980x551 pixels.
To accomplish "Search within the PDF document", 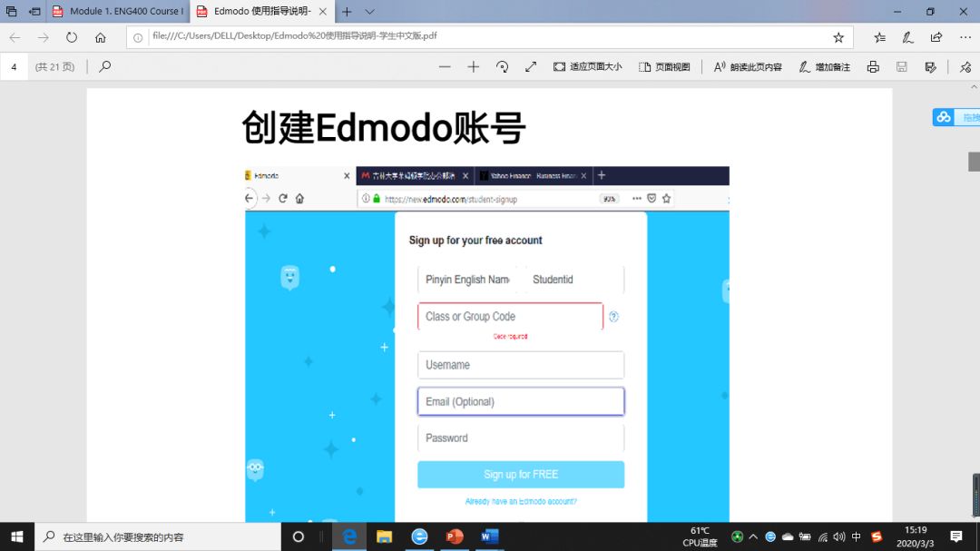I will [x=104, y=66].
